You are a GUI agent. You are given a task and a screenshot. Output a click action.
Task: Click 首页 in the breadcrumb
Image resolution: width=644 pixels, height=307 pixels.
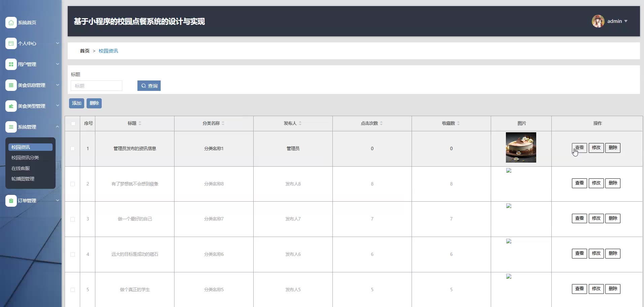pos(85,51)
